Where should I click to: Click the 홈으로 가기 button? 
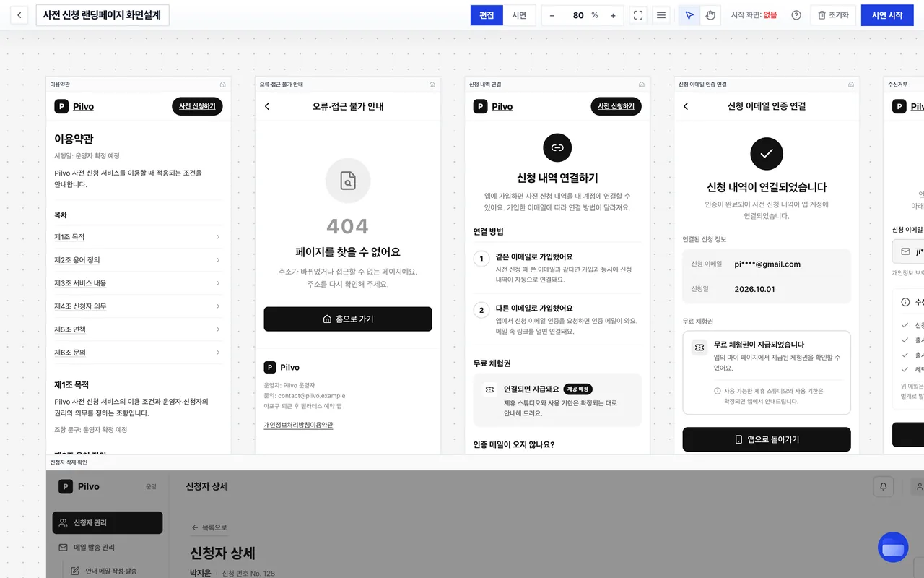click(348, 319)
